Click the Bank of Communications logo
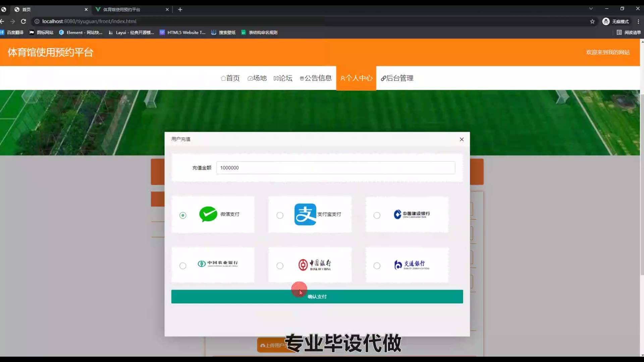 coord(412,265)
